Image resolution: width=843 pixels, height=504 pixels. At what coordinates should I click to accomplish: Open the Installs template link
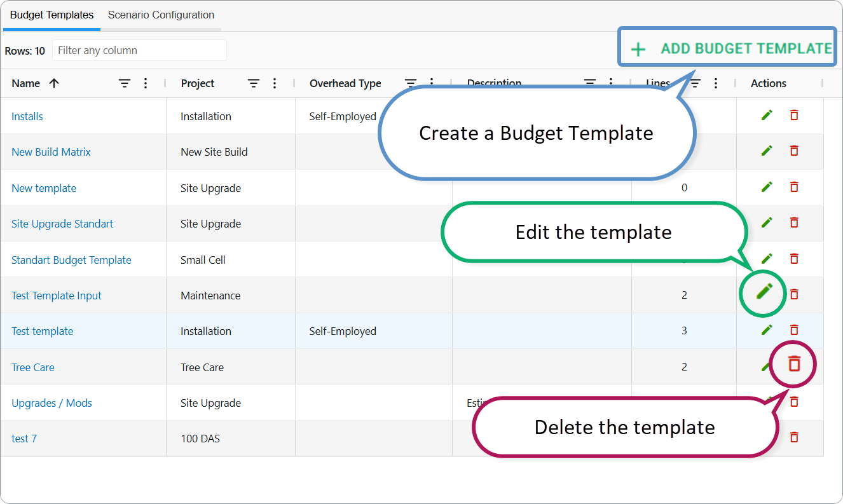(x=27, y=116)
